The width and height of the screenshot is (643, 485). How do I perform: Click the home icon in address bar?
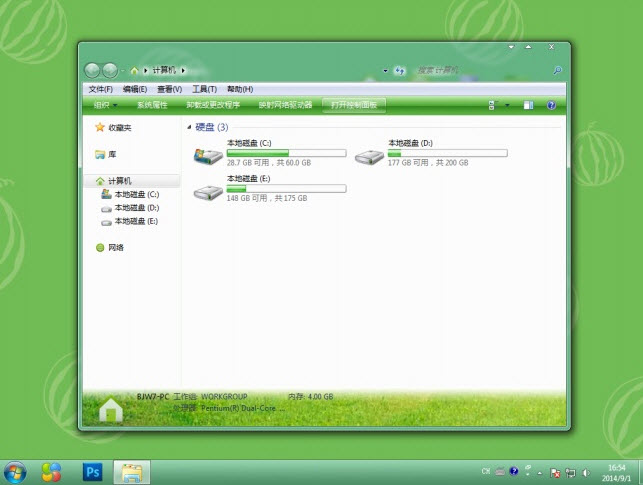[x=134, y=71]
